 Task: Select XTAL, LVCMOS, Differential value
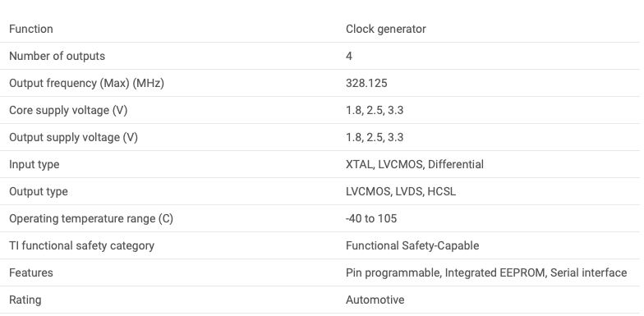point(414,164)
